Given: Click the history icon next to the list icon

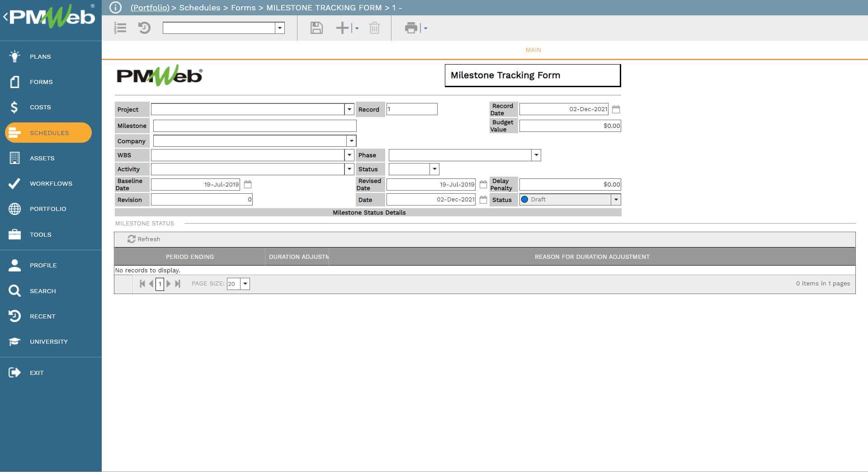Looking at the screenshot, I should click(x=144, y=28).
